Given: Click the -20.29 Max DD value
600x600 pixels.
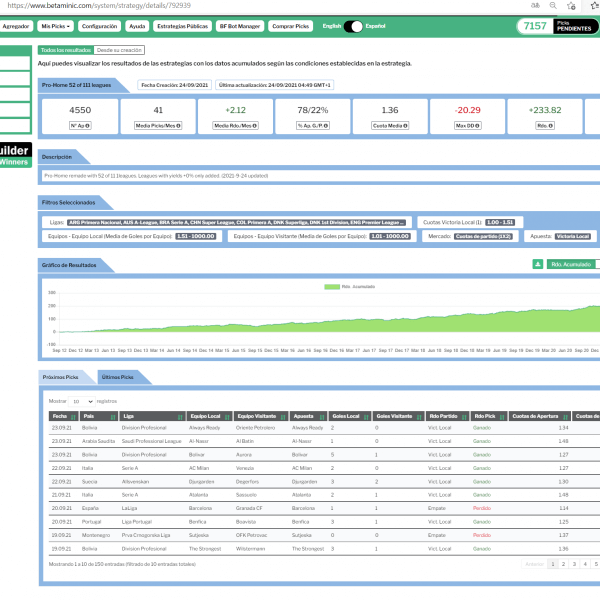Looking at the screenshot, I should coord(467,110).
